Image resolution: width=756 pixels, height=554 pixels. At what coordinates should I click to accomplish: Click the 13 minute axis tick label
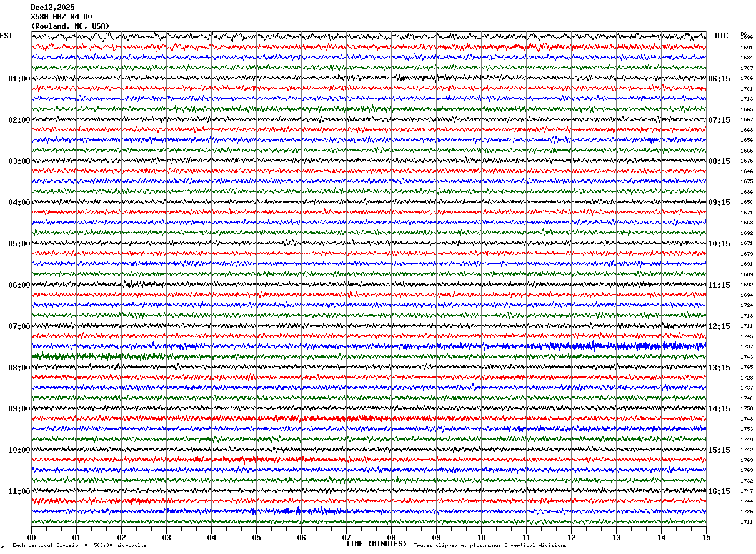pos(616,537)
